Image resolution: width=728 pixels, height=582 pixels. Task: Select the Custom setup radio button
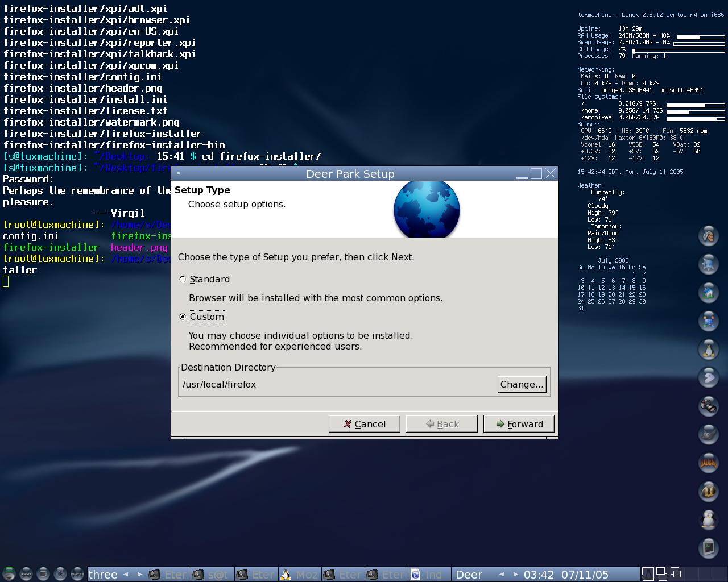point(183,317)
